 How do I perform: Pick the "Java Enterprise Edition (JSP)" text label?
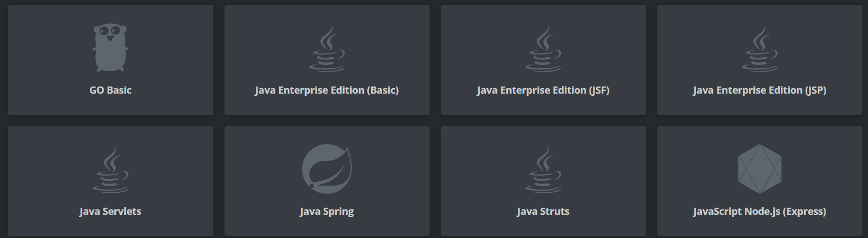click(759, 90)
